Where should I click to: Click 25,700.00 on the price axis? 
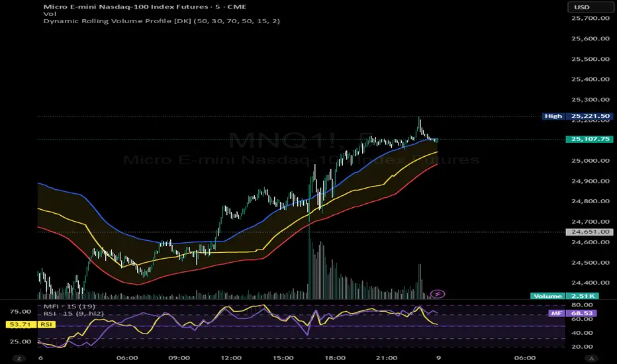click(x=591, y=18)
